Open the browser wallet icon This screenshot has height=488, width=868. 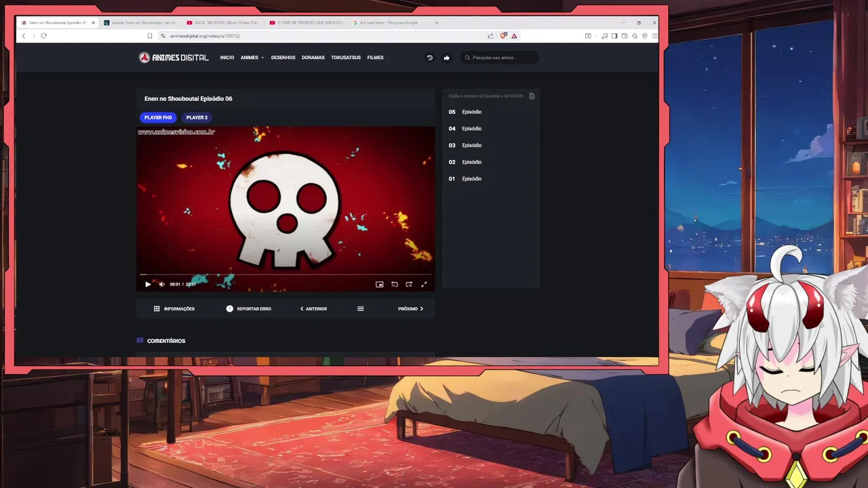(x=625, y=36)
